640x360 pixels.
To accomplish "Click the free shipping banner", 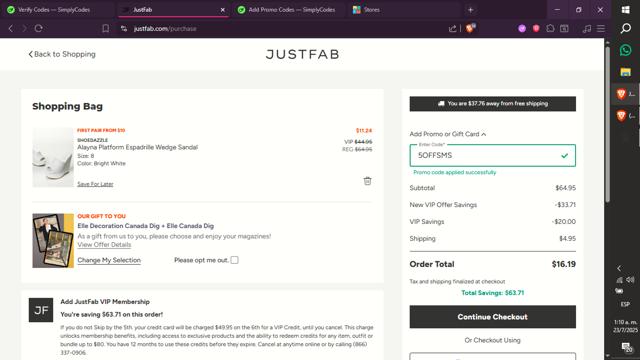I will pos(493,104).
